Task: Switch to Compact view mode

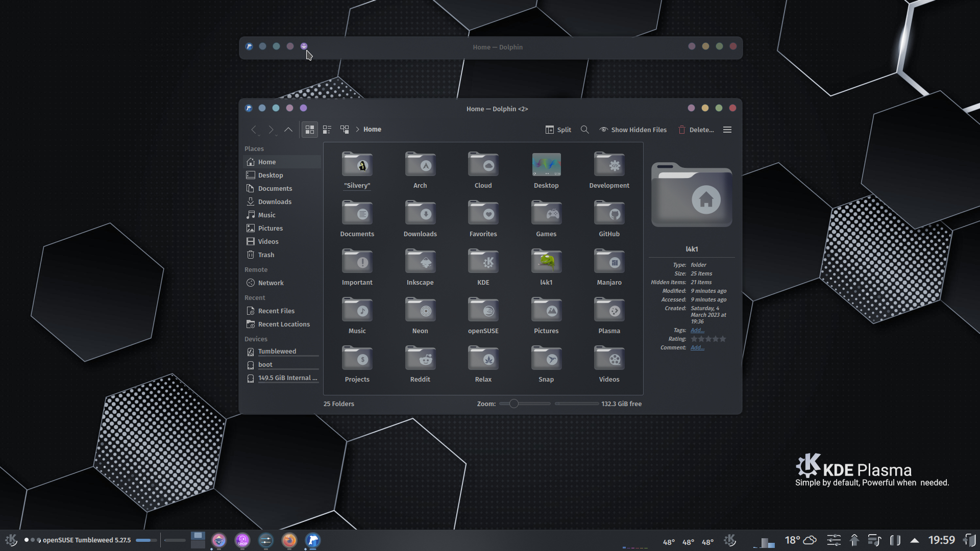Action: [x=327, y=130]
